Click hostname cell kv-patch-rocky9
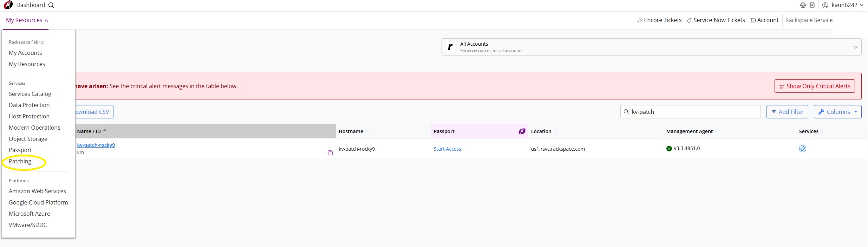This screenshot has width=868, height=247. click(357, 149)
